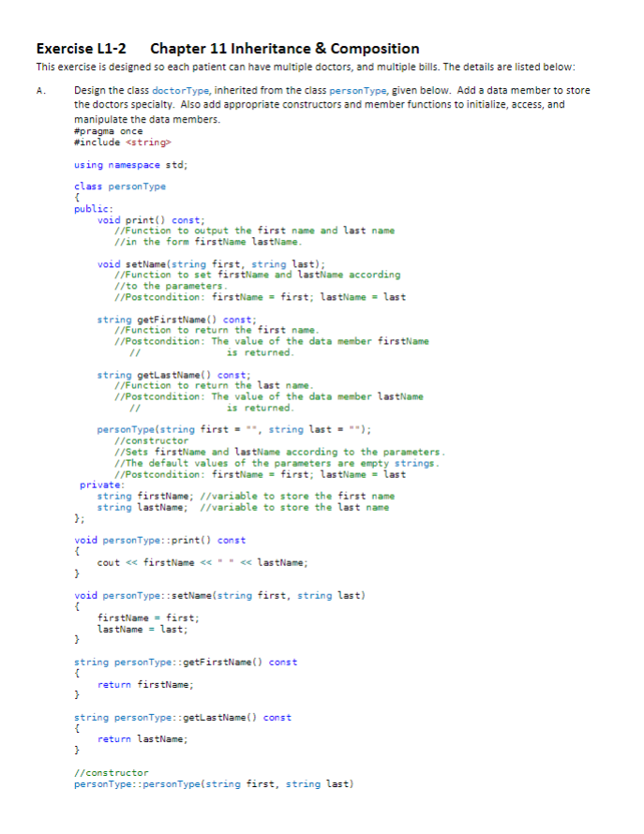Click comment '//to the parameters.'
The image size is (644, 834).
[171, 286]
